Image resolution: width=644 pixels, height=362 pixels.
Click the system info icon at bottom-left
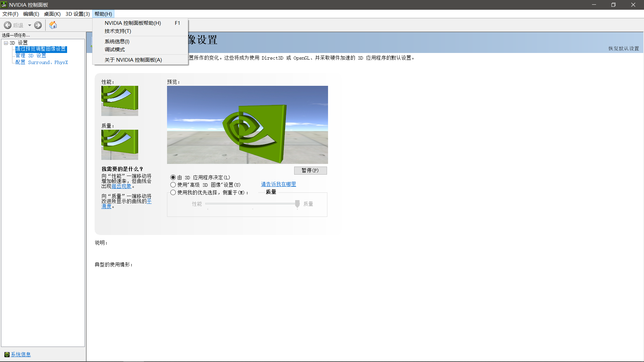7,355
